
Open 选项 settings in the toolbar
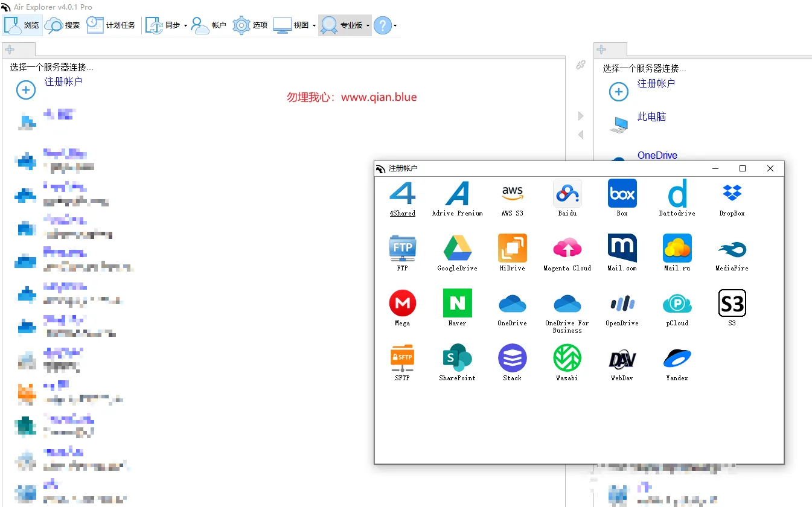(251, 25)
